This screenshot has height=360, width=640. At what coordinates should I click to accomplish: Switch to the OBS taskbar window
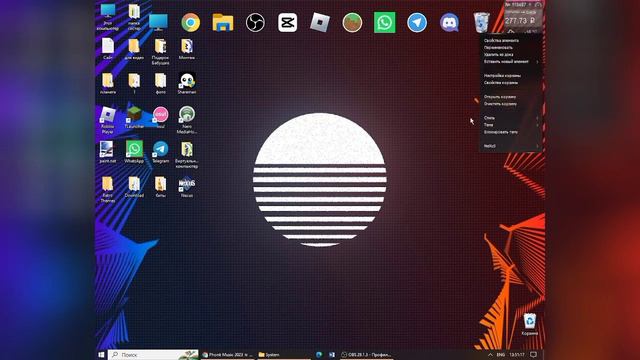[366, 355]
